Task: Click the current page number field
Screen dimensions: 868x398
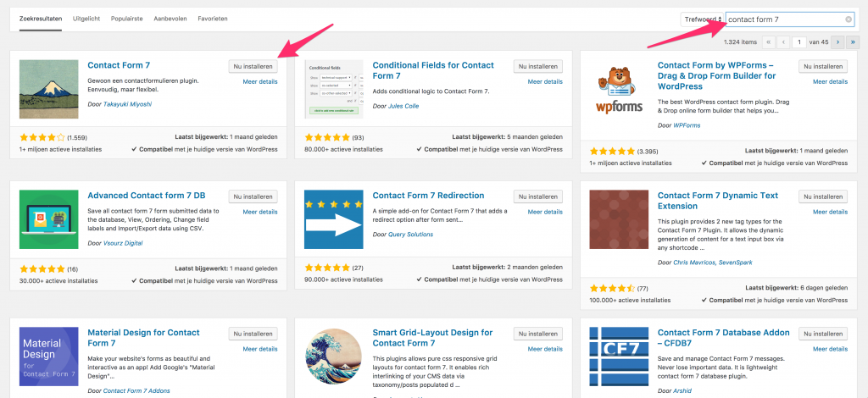Action: click(799, 41)
